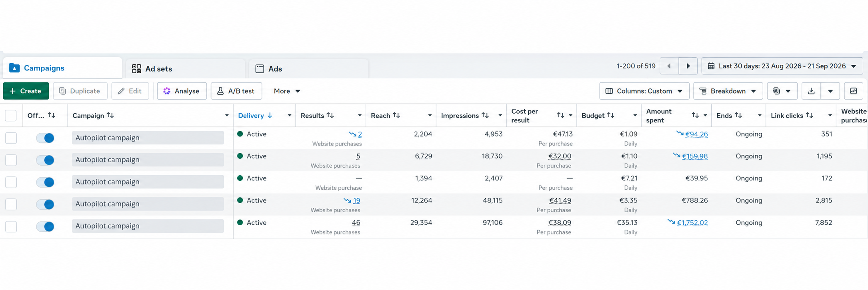This screenshot has width=868, height=290.
Task: Switch to the Ad sets tab
Action: [185, 69]
